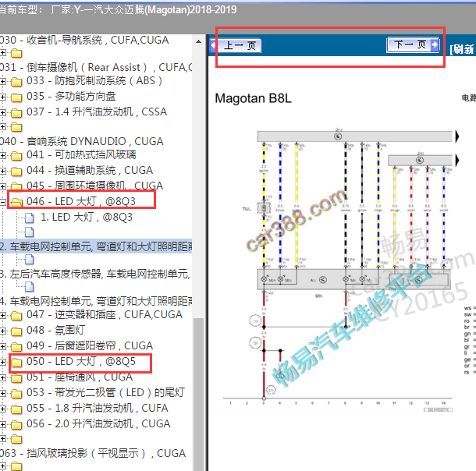This screenshot has height=471, width=476.
Task: Go to previous page with 上一页
Action: (240, 46)
